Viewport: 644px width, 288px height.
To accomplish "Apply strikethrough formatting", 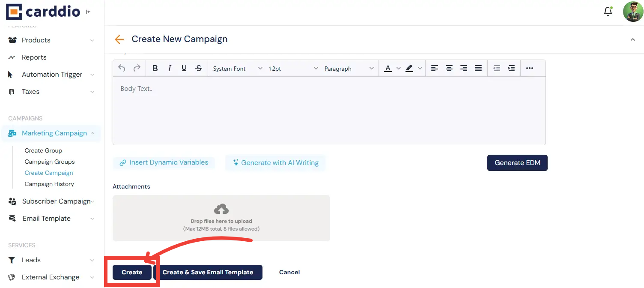I will tap(198, 68).
